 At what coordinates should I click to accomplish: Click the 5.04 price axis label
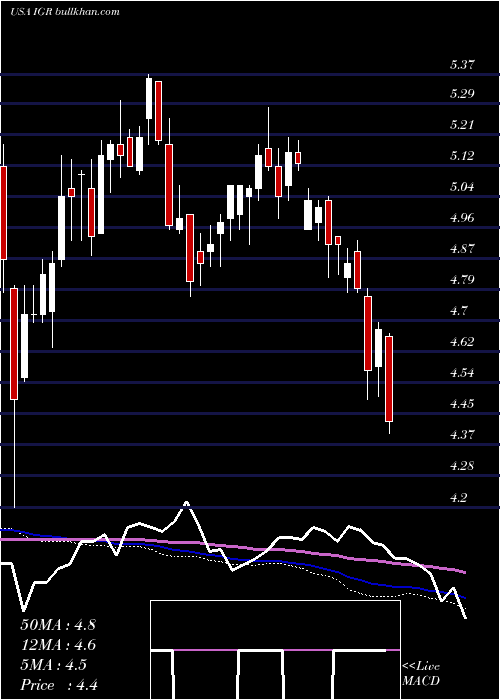[462, 187]
